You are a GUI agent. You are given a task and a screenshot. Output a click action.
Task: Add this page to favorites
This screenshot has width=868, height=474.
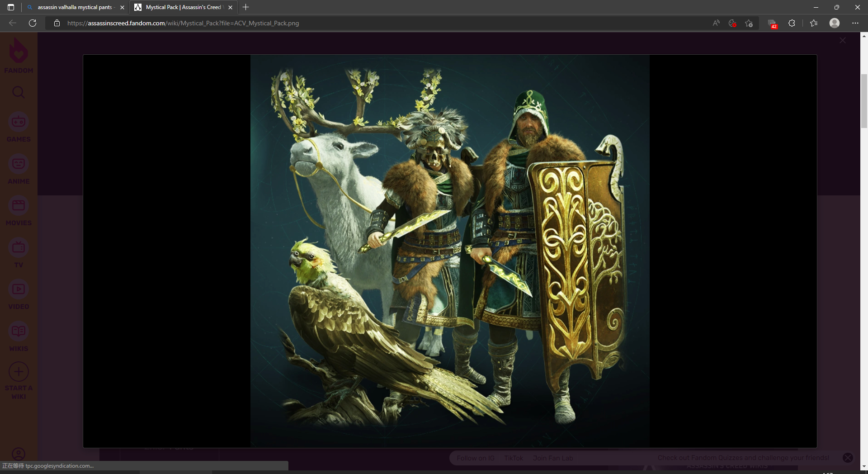pyautogui.click(x=749, y=23)
